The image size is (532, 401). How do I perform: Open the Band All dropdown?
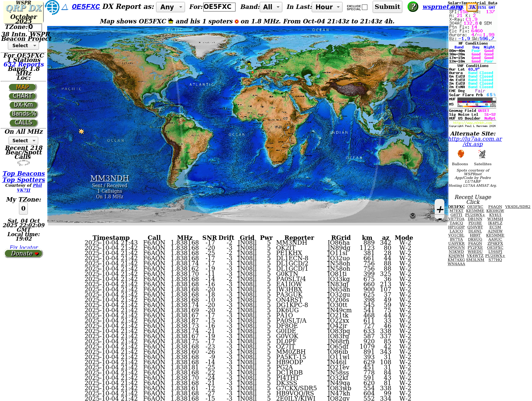(271, 7)
